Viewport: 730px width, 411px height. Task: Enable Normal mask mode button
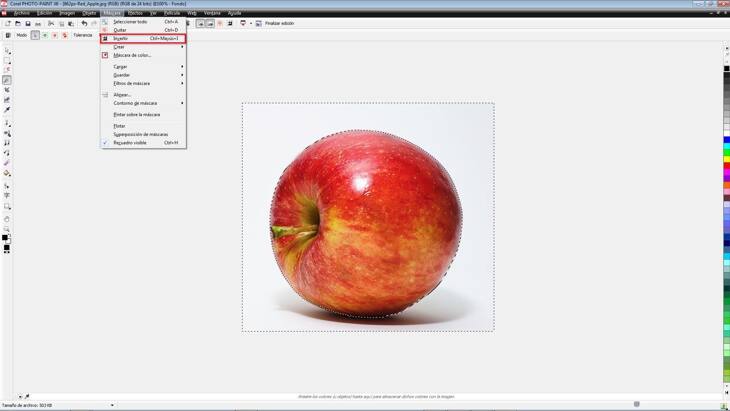[35, 35]
